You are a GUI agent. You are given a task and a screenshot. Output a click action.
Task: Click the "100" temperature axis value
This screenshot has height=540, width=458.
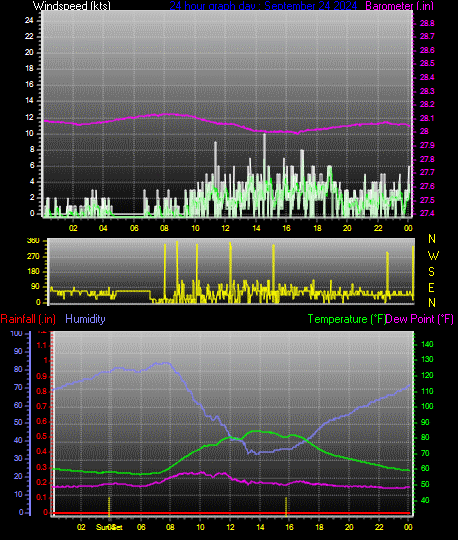(x=427, y=406)
